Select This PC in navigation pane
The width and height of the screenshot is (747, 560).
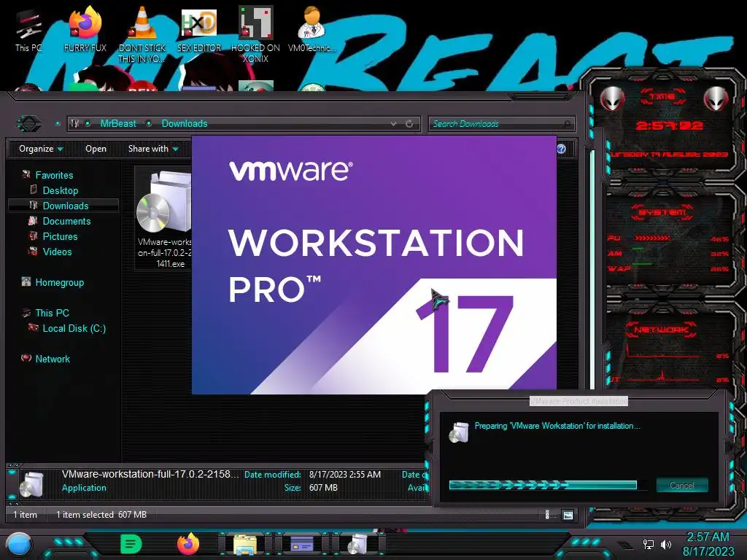click(52, 313)
